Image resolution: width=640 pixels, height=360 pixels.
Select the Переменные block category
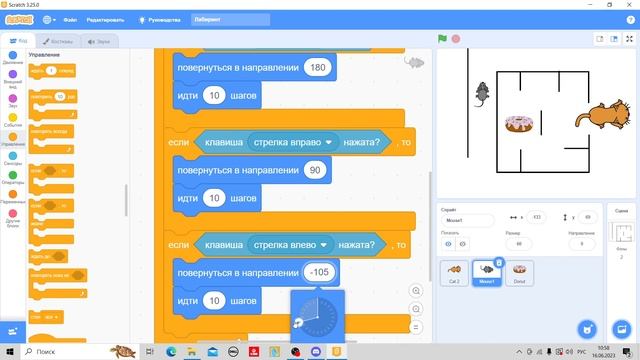tap(13, 197)
